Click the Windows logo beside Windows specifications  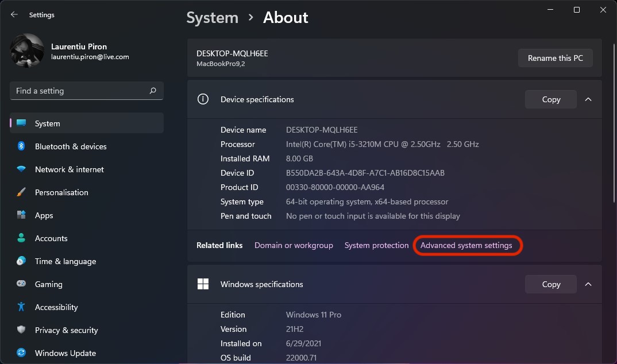[x=203, y=284]
